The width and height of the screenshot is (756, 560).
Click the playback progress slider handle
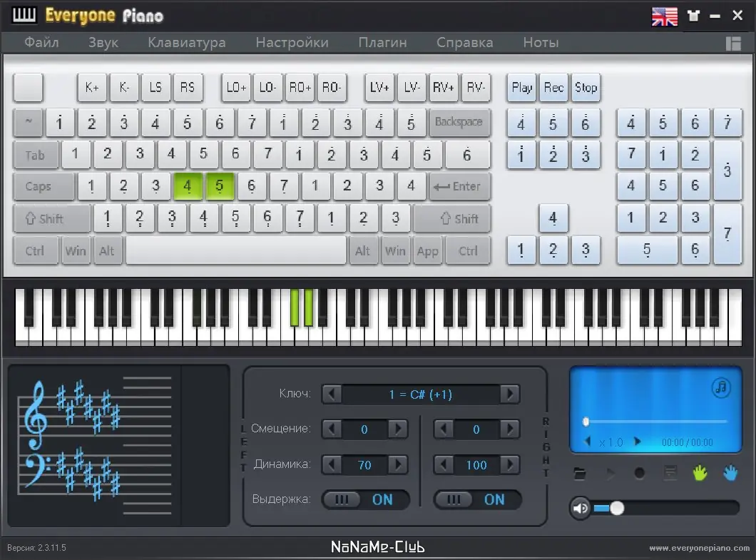coord(586,422)
